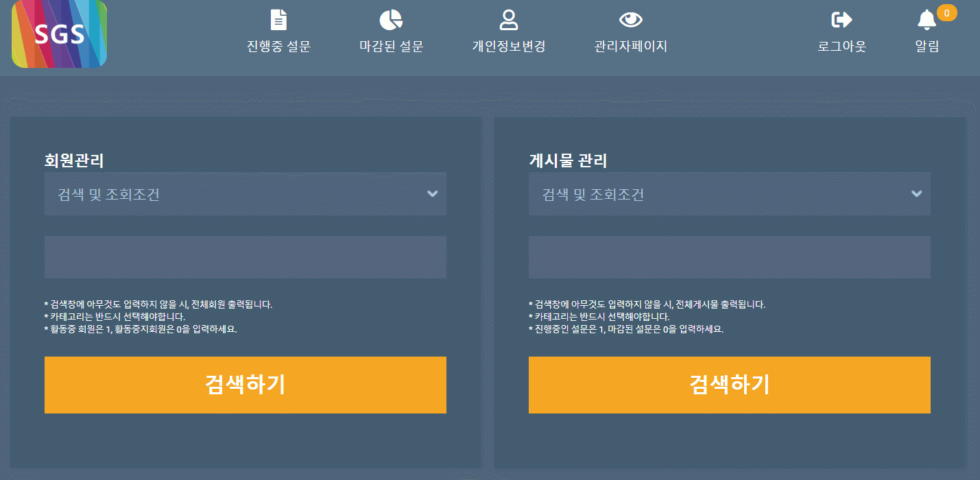The height and width of the screenshot is (480, 980).
Task: Click the note mentioning 전체회원 출력됩니다
Action: pos(158,304)
